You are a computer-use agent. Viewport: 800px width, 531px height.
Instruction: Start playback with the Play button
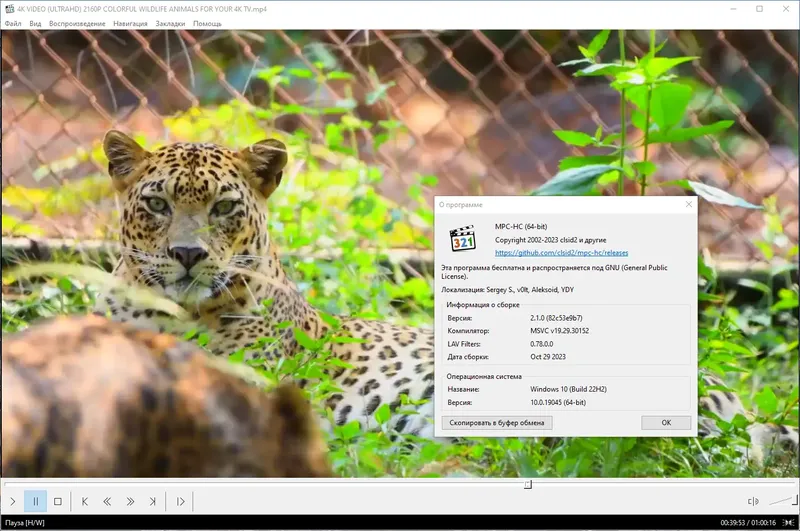coord(13,501)
